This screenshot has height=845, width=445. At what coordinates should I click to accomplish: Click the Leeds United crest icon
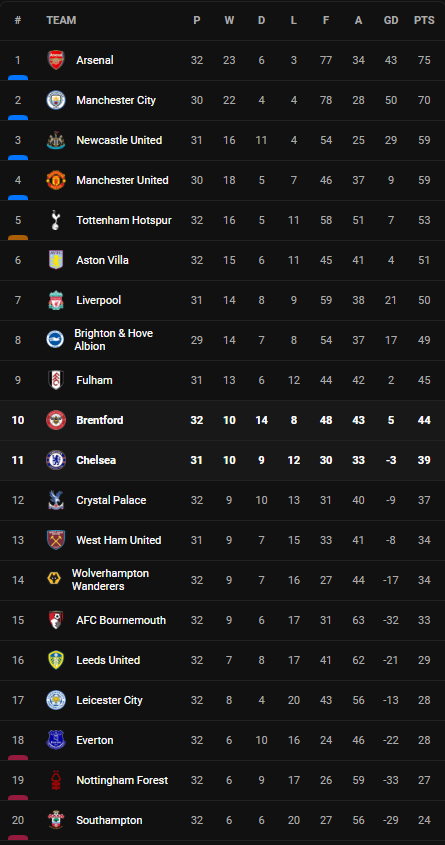56,660
